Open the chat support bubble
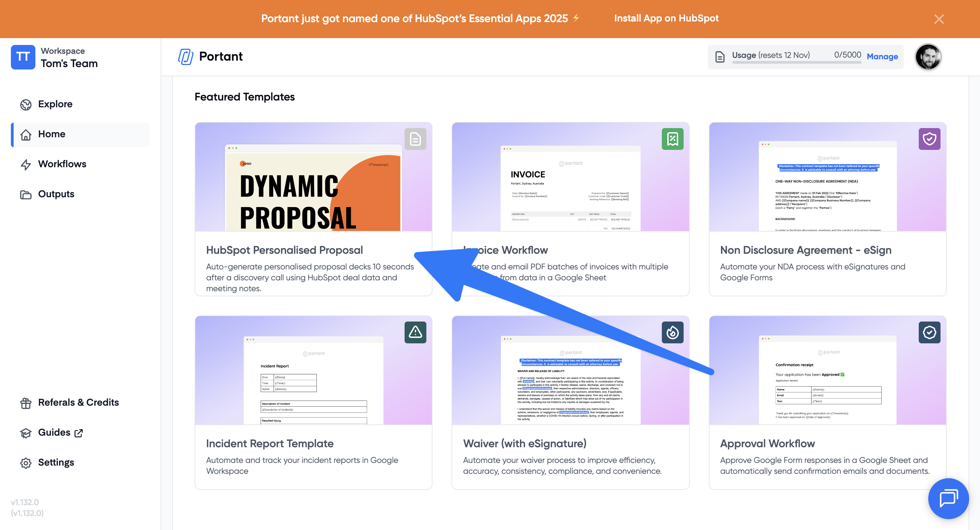This screenshot has height=530, width=980. [948, 498]
